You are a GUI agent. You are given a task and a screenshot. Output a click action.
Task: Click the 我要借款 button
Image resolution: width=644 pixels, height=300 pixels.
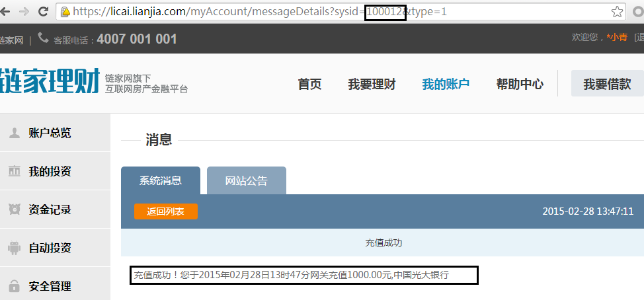click(607, 83)
